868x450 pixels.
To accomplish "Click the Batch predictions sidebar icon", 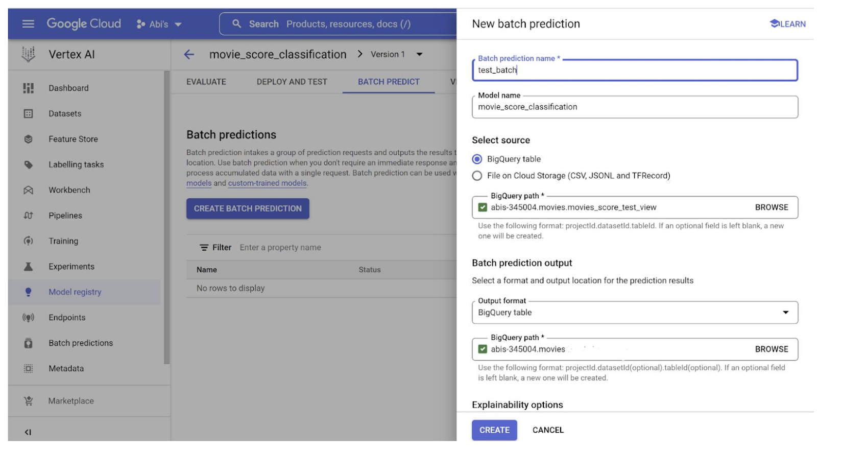I will pyautogui.click(x=29, y=343).
